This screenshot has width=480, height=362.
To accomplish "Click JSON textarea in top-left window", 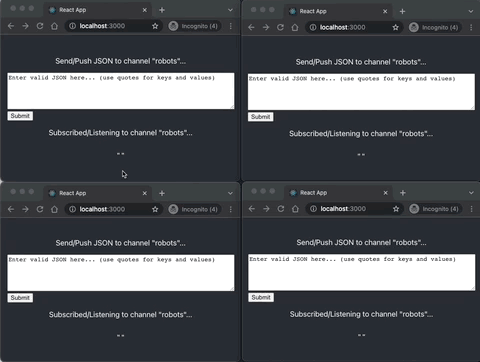I will (121, 91).
